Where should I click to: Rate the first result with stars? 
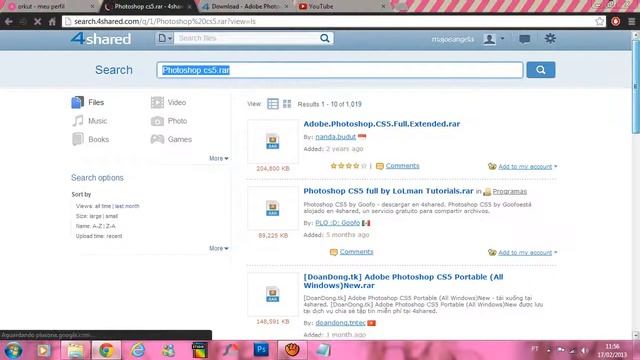click(348, 166)
